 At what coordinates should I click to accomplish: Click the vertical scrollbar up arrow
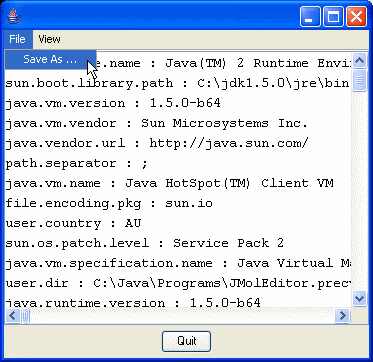click(x=359, y=61)
